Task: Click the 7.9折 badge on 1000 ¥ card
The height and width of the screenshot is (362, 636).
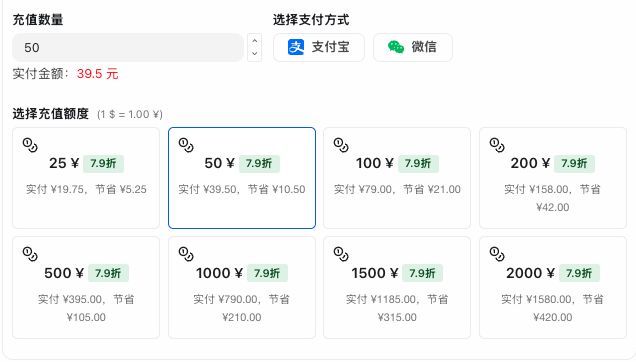Action: coord(267,273)
